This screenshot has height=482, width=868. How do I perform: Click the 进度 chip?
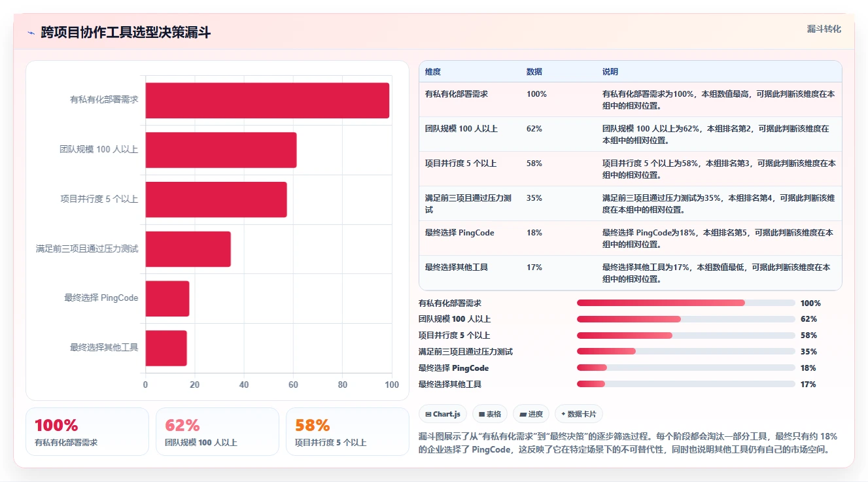(531, 414)
